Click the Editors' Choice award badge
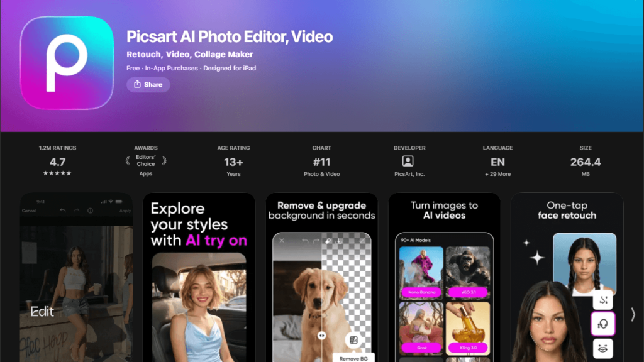This screenshot has height=362, width=644. (146, 160)
